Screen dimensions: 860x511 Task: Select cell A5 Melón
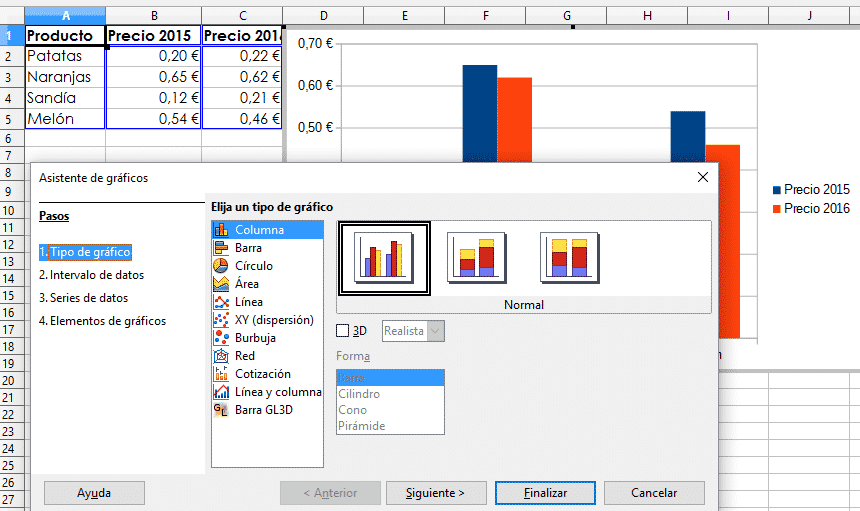point(65,119)
